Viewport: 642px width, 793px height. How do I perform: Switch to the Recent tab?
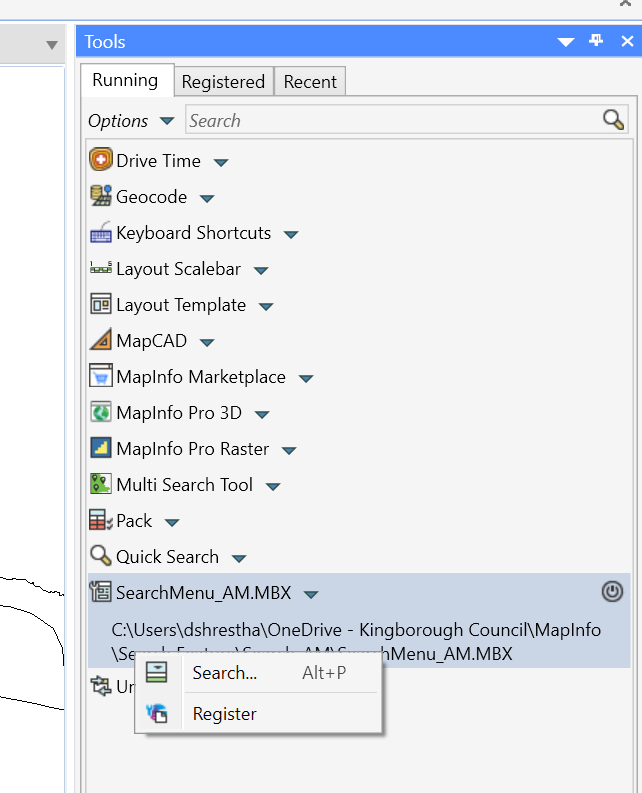click(310, 81)
